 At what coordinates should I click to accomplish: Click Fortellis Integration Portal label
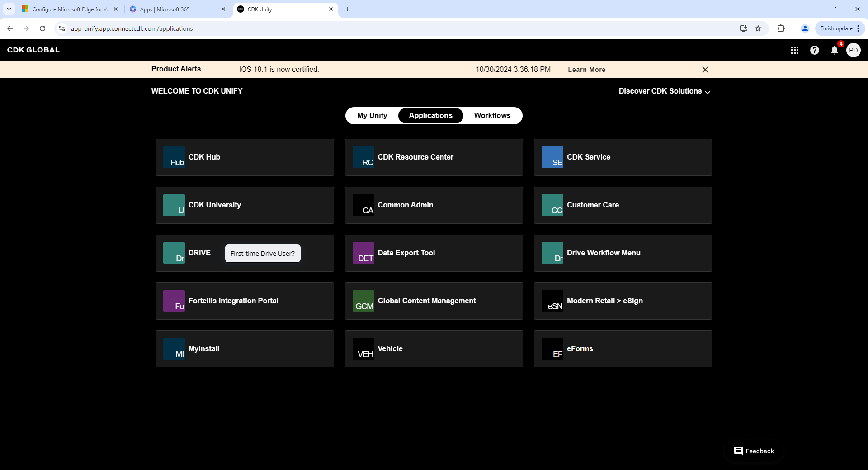coord(233,301)
